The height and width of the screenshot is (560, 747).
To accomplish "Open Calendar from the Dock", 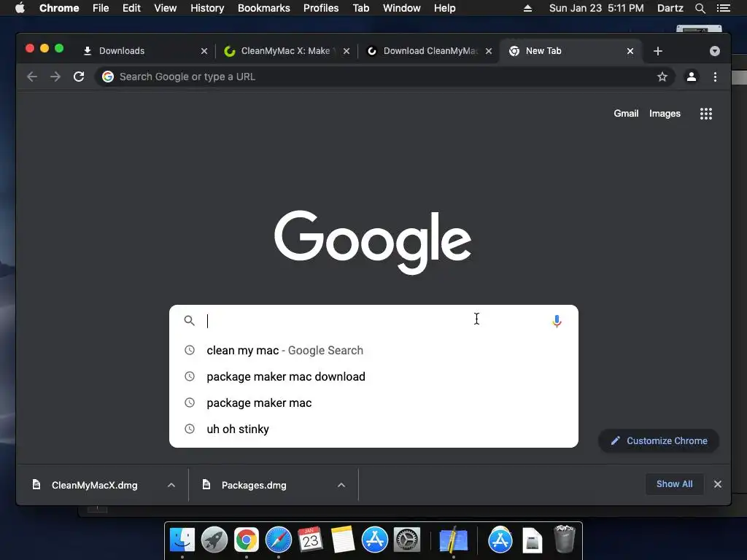I will point(311,540).
